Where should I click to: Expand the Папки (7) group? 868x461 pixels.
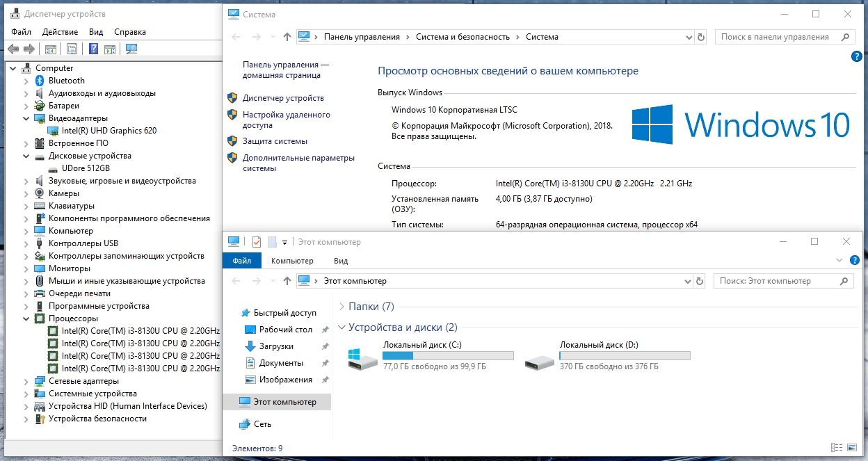pos(341,307)
